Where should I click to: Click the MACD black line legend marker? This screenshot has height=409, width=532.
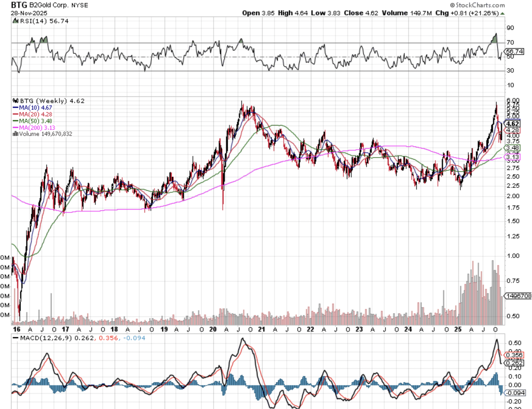coord(16,338)
